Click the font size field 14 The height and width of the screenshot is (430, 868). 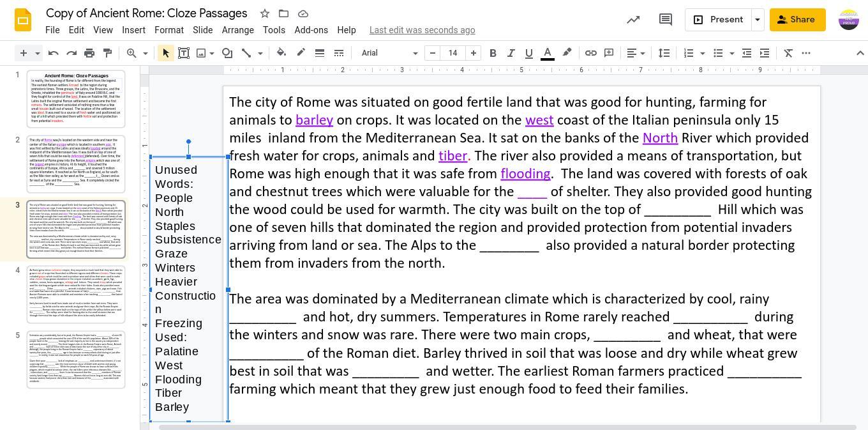point(453,53)
